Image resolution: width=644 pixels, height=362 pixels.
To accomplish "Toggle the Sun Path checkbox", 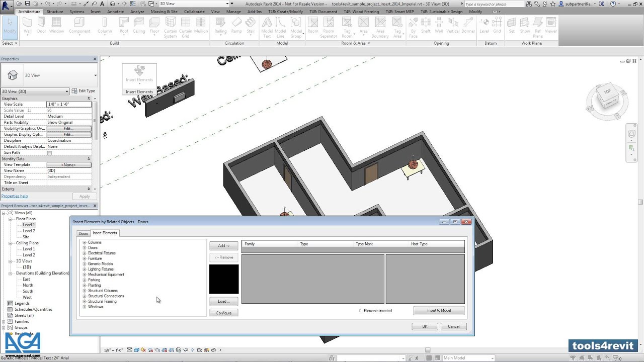I will tap(49, 153).
